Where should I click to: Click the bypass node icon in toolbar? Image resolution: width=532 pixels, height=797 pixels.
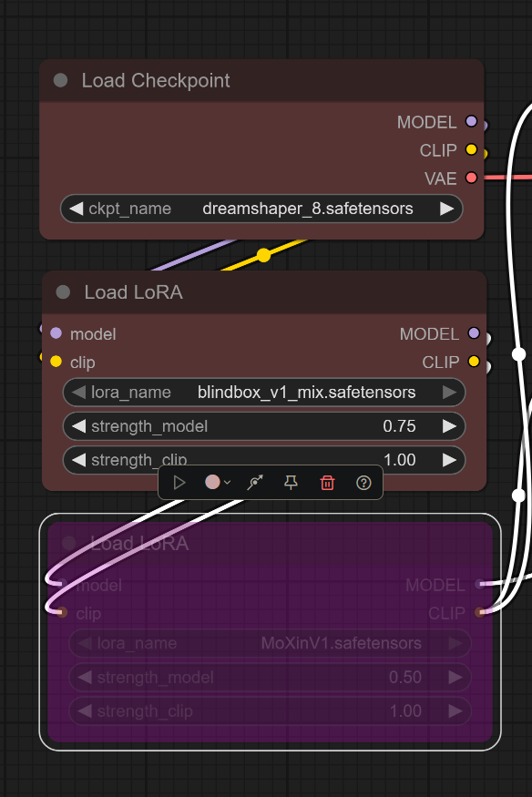tap(255, 483)
